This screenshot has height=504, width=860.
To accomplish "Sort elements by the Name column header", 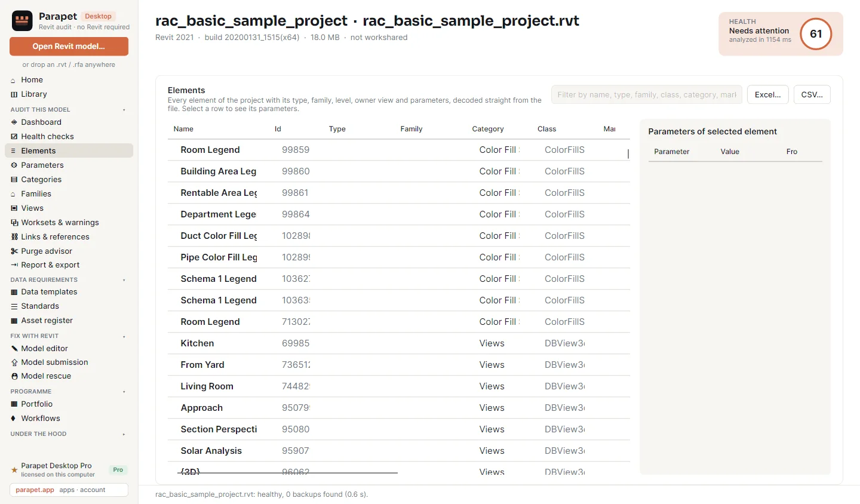I will (x=183, y=129).
